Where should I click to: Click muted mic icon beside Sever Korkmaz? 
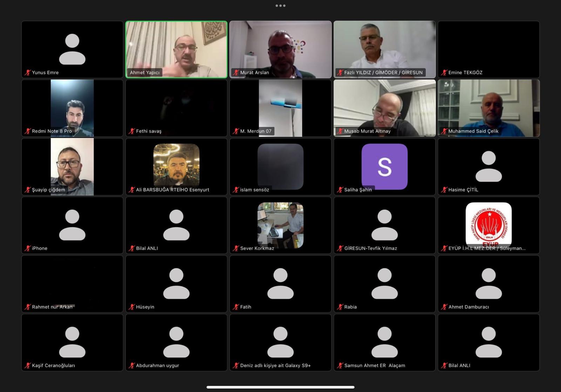pyautogui.click(x=236, y=248)
